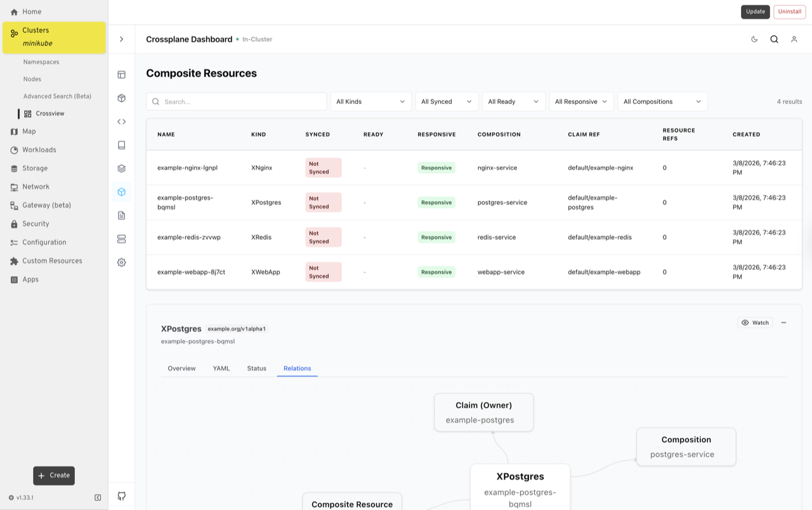Focus the composite resources search field
The height and width of the screenshot is (510, 812).
(x=237, y=101)
